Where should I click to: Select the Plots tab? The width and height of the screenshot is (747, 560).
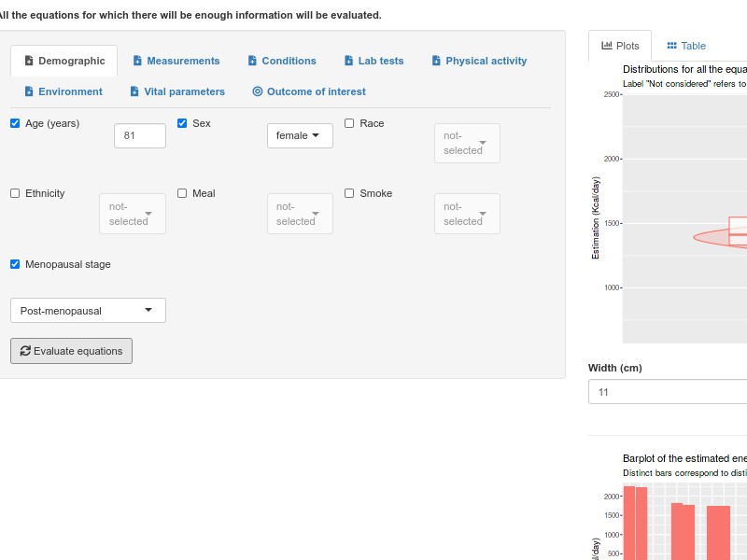coord(620,46)
